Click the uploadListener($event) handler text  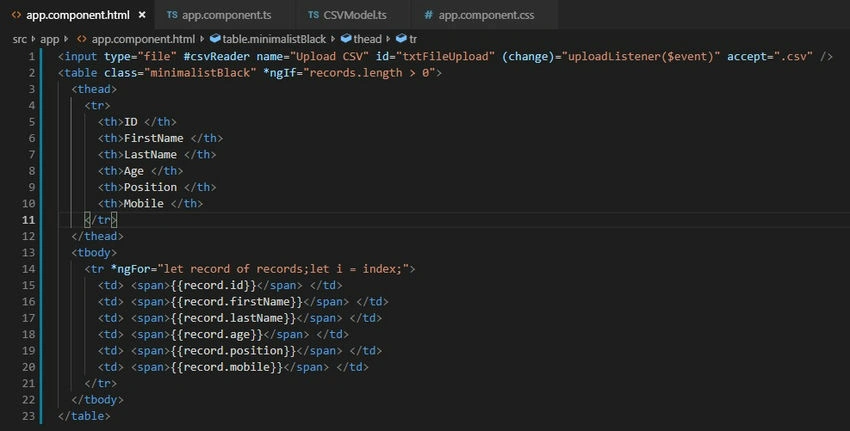click(641, 56)
